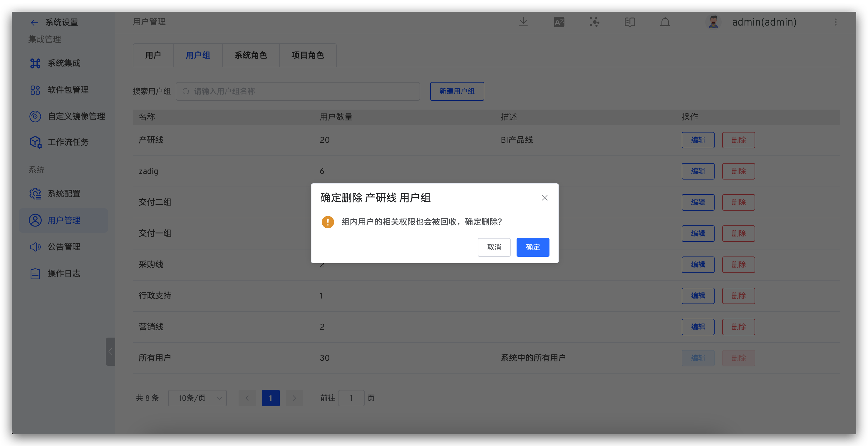Open the notifications bell
Screen dimensions: 868x446
coord(665,22)
